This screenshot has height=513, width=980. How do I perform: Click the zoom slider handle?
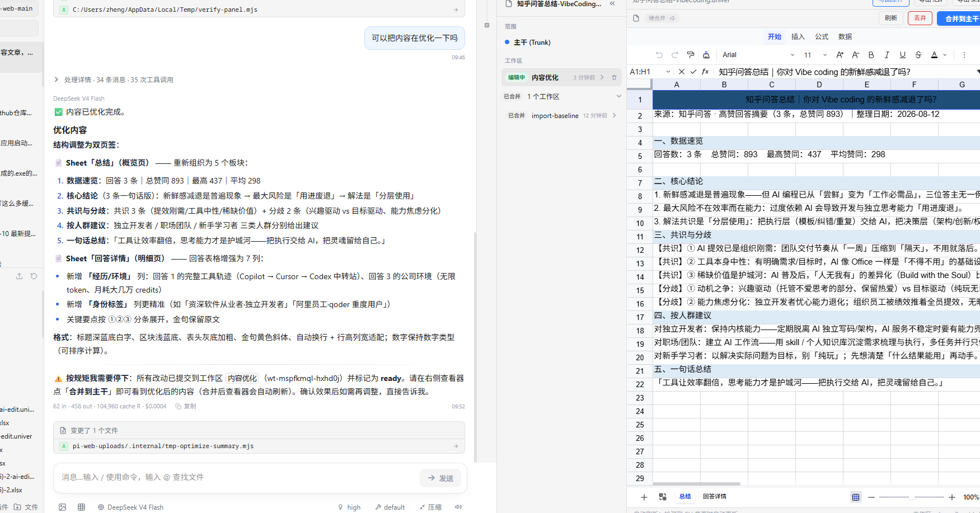(x=912, y=497)
